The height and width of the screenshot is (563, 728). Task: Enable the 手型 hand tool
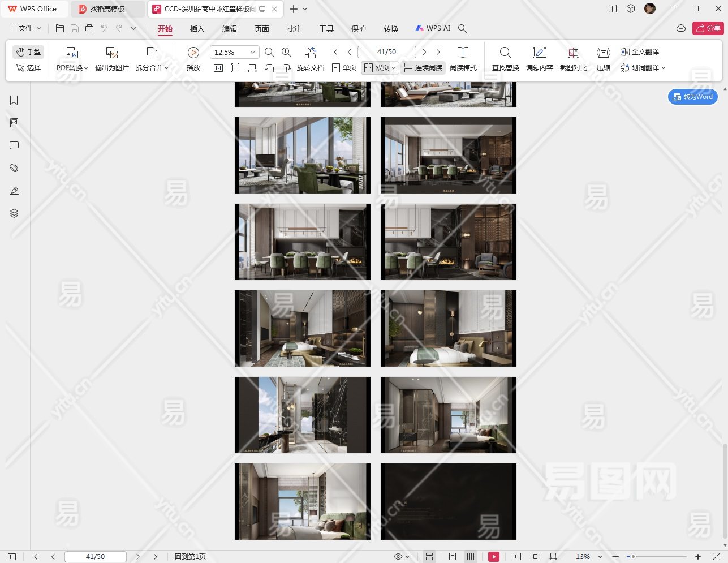(x=28, y=52)
